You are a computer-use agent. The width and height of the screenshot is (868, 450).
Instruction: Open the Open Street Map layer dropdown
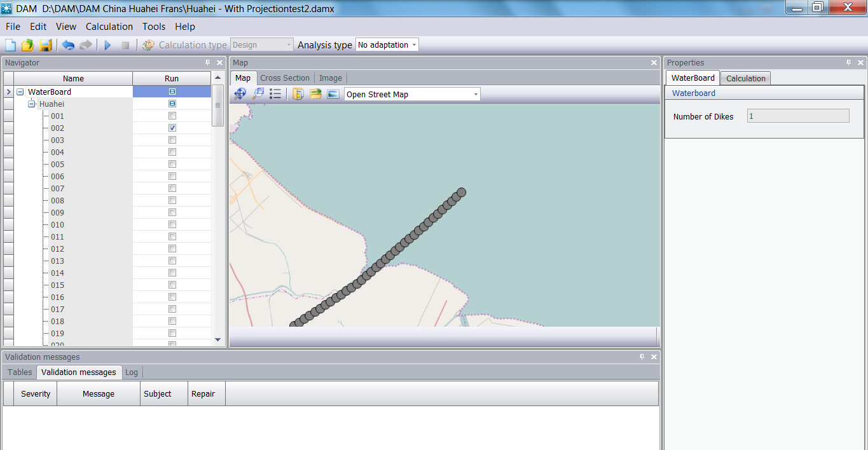(x=475, y=95)
